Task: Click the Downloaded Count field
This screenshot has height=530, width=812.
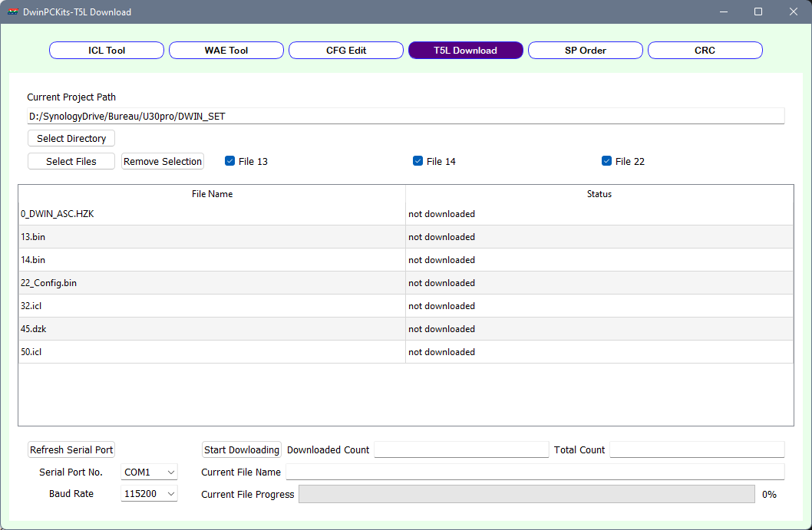Action: coord(461,449)
